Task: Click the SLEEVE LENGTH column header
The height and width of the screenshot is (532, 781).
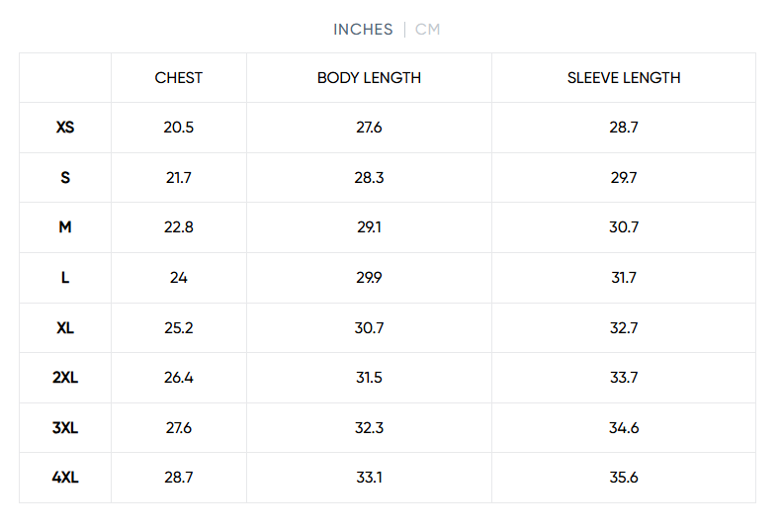Action: pyautogui.click(x=624, y=78)
